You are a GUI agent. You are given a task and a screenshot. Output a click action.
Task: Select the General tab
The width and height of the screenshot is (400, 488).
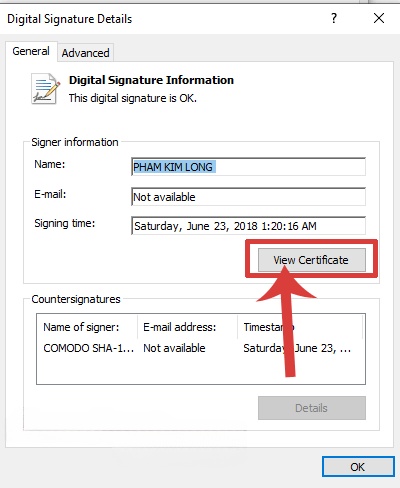(31, 51)
